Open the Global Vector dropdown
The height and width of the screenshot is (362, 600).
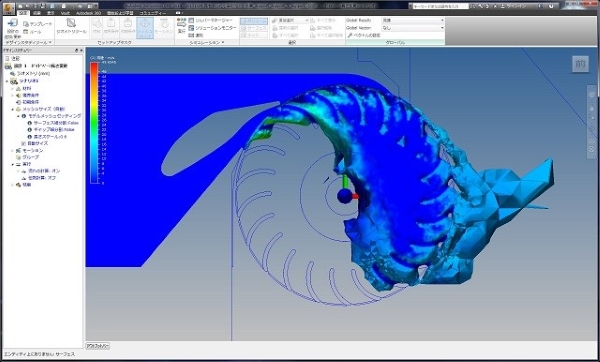click(x=413, y=28)
